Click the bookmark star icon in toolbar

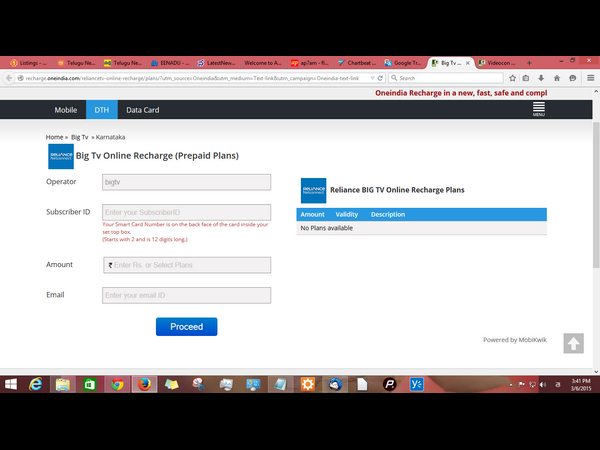pos(511,77)
